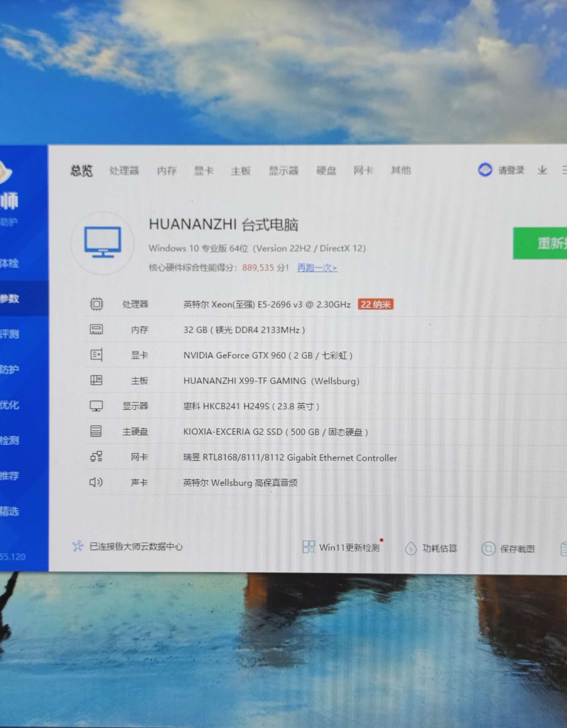
Task: Open the 总览 overview tab
Action: [x=81, y=171]
